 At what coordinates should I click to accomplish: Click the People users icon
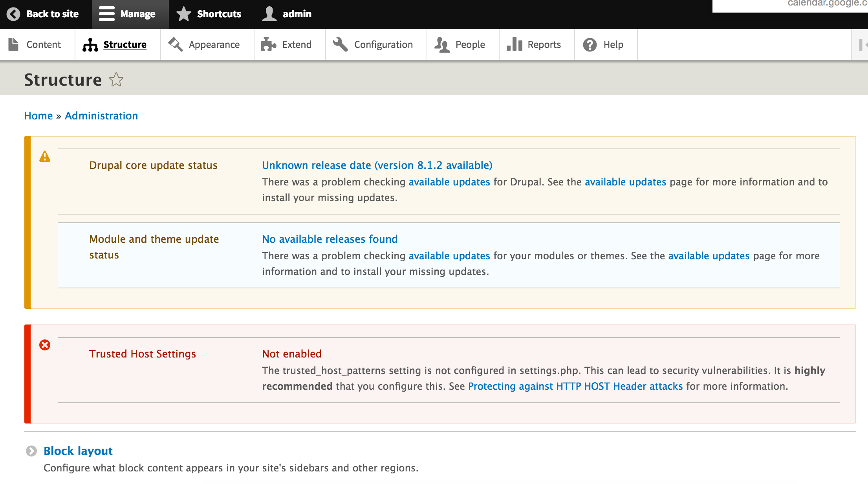(x=442, y=45)
